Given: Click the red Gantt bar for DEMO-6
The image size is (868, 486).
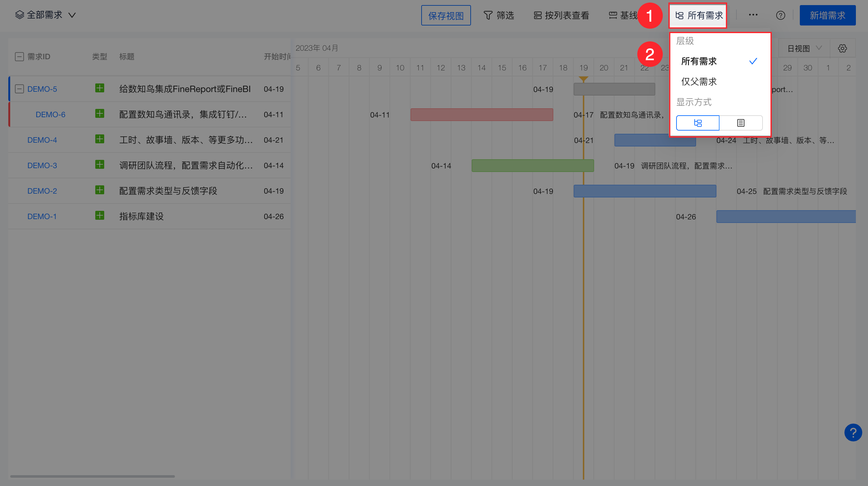Looking at the screenshot, I should coord(481,115).
